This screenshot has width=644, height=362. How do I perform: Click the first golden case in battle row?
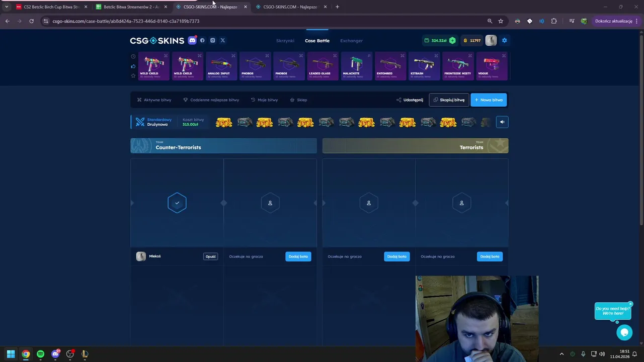224,122
